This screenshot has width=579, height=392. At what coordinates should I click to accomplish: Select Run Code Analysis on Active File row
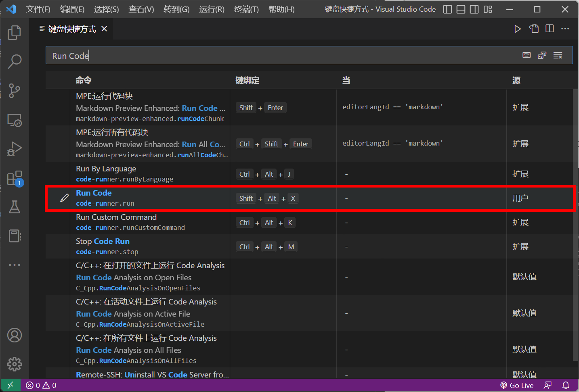click(x=309, y=313)
